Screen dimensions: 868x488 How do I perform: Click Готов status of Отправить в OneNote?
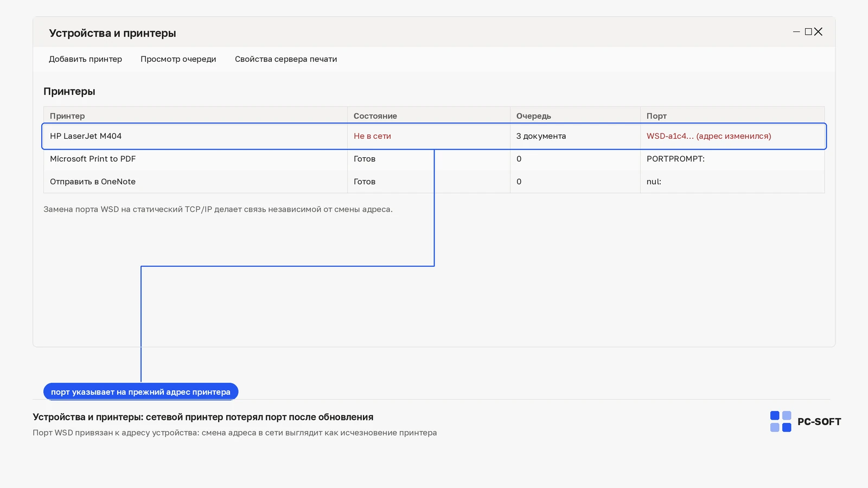365,182
